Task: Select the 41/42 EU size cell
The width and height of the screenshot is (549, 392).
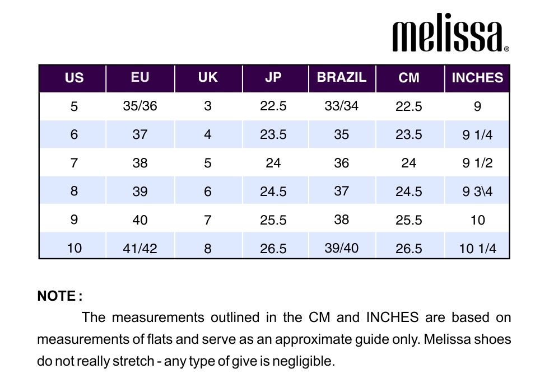Action: (x=140, y=249)
